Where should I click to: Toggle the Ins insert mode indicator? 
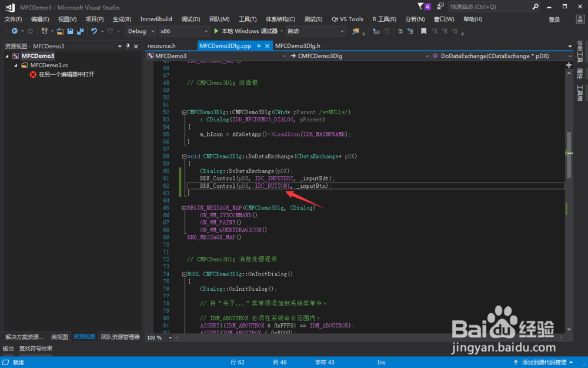[x=382, y=362]
